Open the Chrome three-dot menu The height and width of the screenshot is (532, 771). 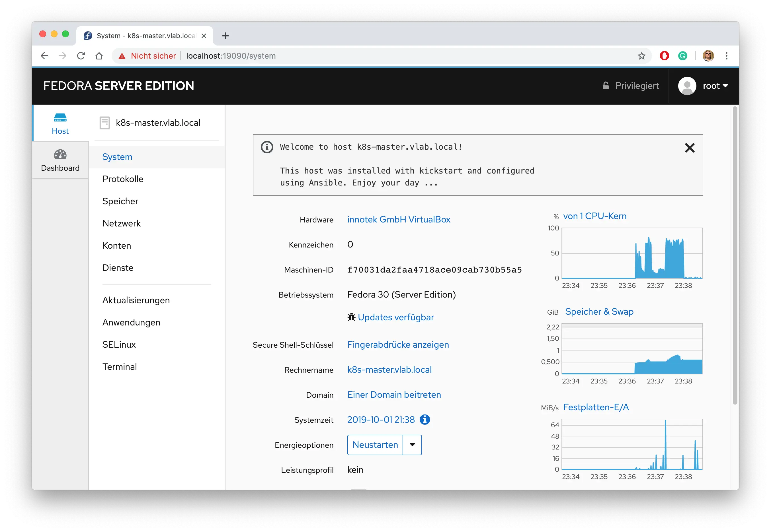click(x=726, y=56)
